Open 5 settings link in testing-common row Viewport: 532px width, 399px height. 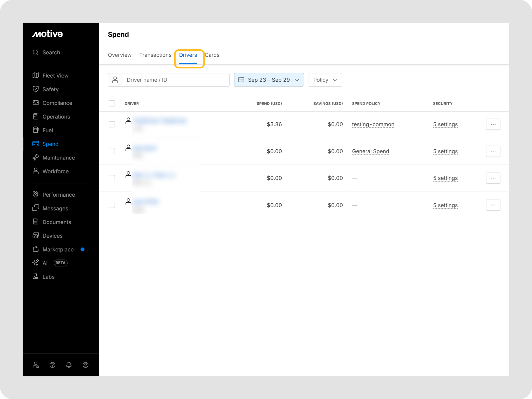pos(445,124)
